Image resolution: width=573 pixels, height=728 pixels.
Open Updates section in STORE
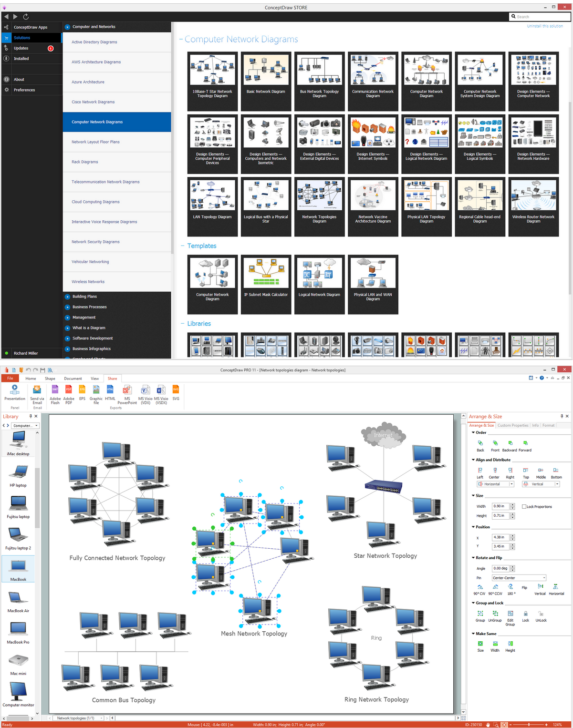click(x=31, y=48)
